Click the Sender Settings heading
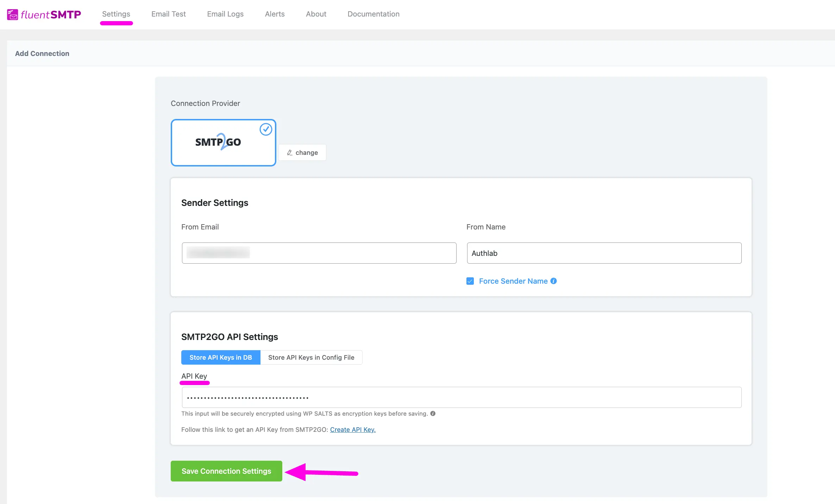Image resolution: width=835 pixels, height=504 pixels. pos(215,203)
